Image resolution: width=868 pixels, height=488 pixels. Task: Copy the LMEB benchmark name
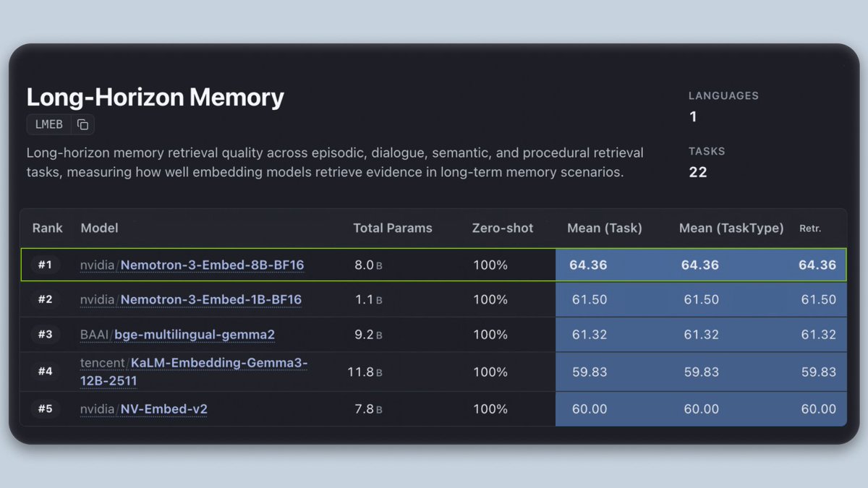pos(82,124)
